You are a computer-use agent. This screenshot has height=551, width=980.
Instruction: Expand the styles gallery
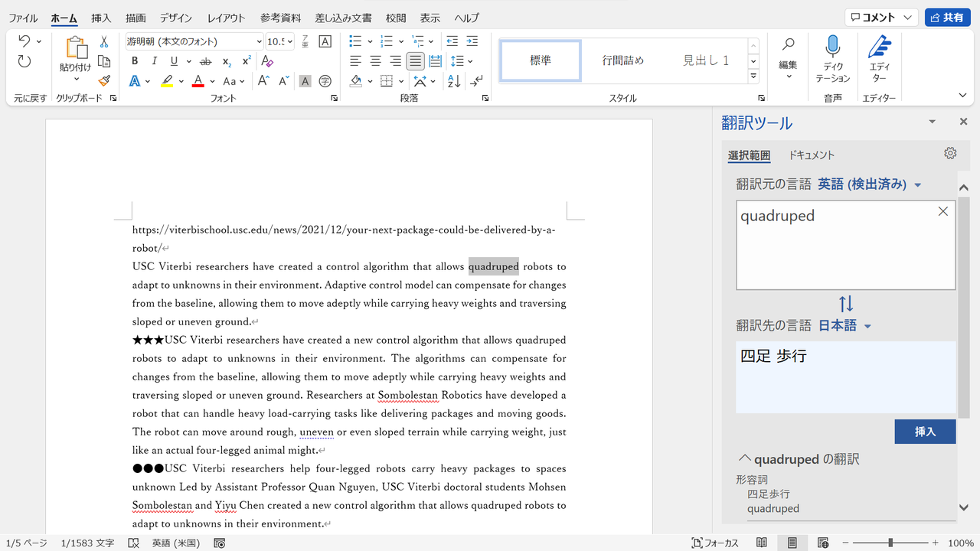click(753, 76)
